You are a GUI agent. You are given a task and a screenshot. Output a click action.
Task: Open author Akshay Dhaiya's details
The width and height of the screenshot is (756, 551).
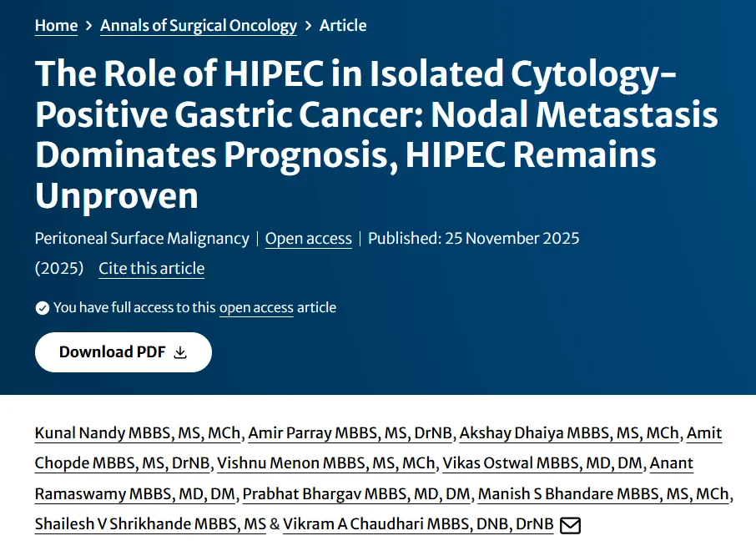569,433
